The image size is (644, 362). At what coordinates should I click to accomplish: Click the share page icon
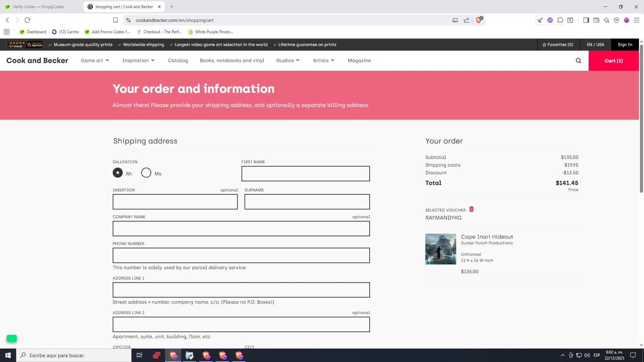(467, 20)
